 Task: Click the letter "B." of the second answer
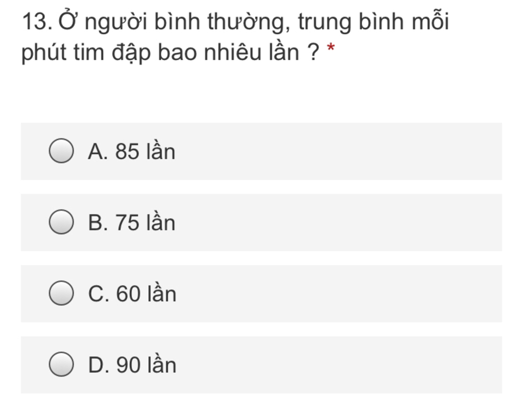(x=98, y=223)
